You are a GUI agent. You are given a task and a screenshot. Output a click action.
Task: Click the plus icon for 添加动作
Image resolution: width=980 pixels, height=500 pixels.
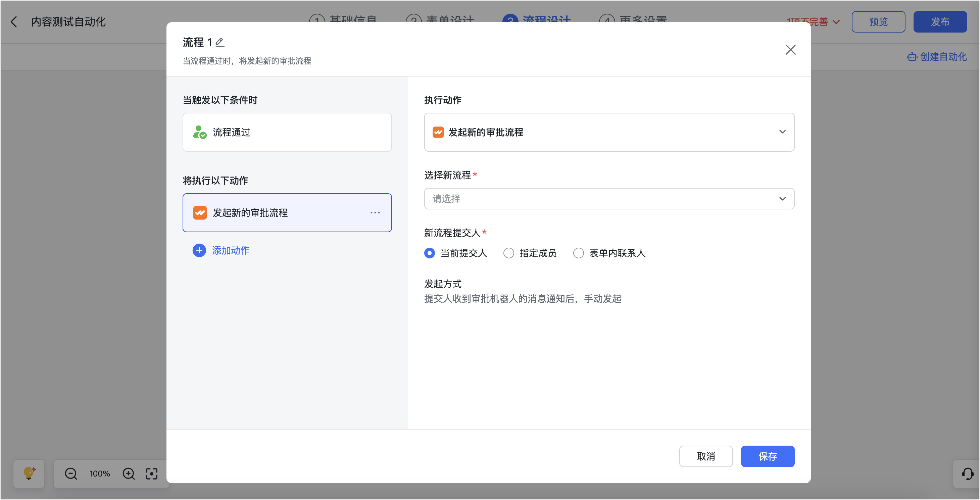click(x=199, y=250)
